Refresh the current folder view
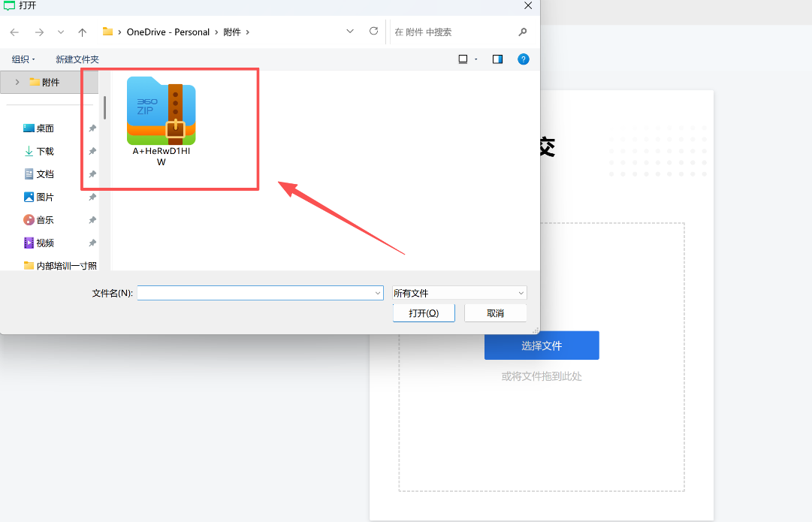The image size is (812, 522). 373,32
